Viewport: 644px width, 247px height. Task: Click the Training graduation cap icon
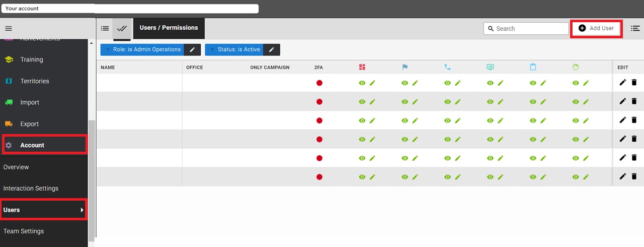(9, 59)
